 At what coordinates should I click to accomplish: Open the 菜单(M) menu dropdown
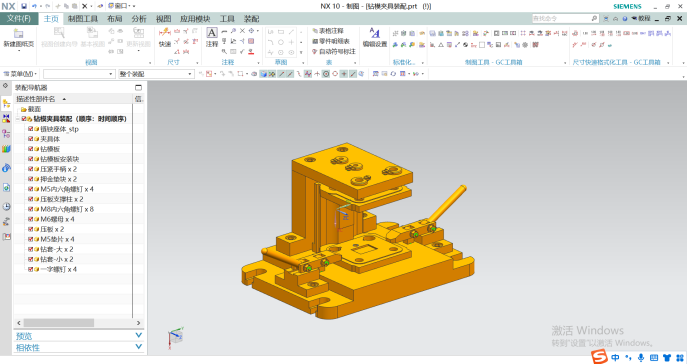pos(20,74)
